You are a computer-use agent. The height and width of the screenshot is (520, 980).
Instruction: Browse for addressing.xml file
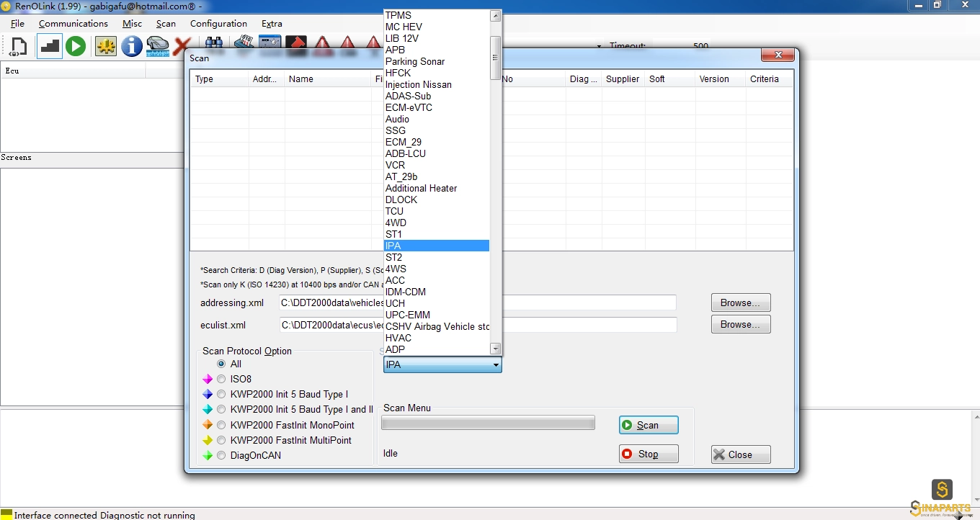[x=741, y=302]
